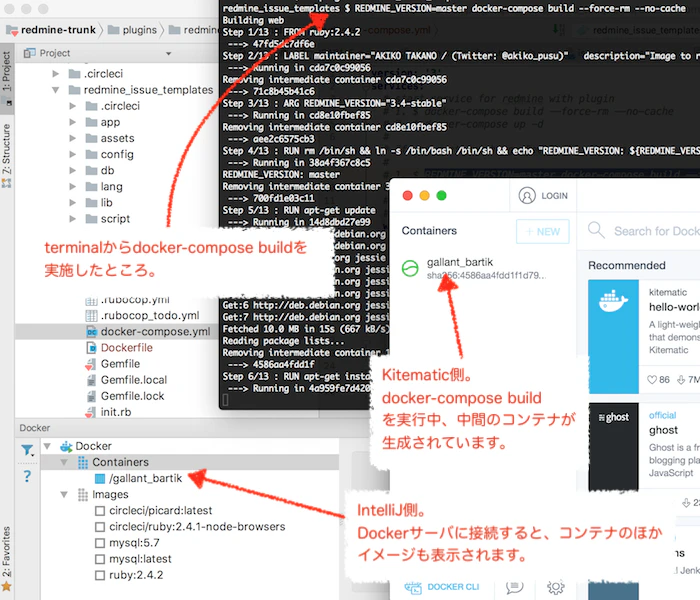Open the Project view dropdown arrow

click(168, 54)
